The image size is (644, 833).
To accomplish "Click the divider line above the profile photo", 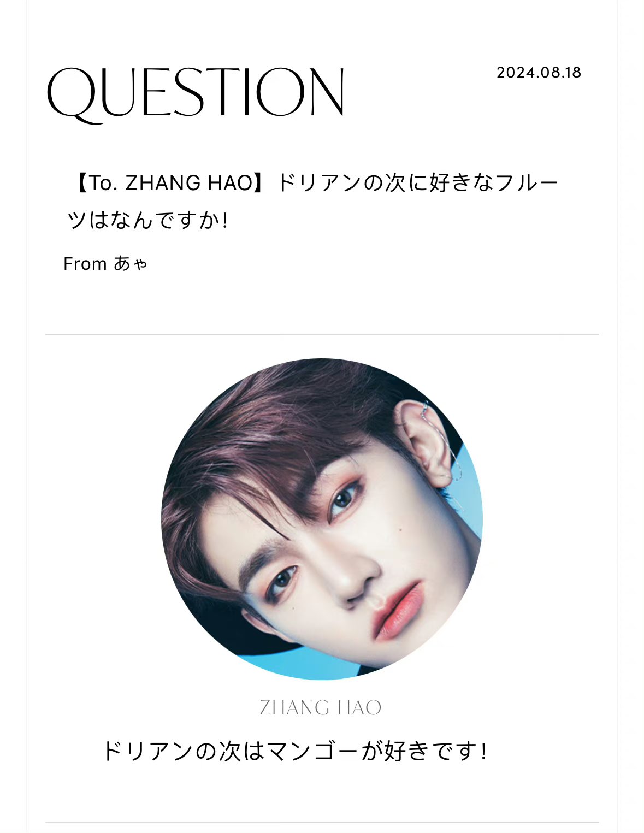I will [322, 334].
